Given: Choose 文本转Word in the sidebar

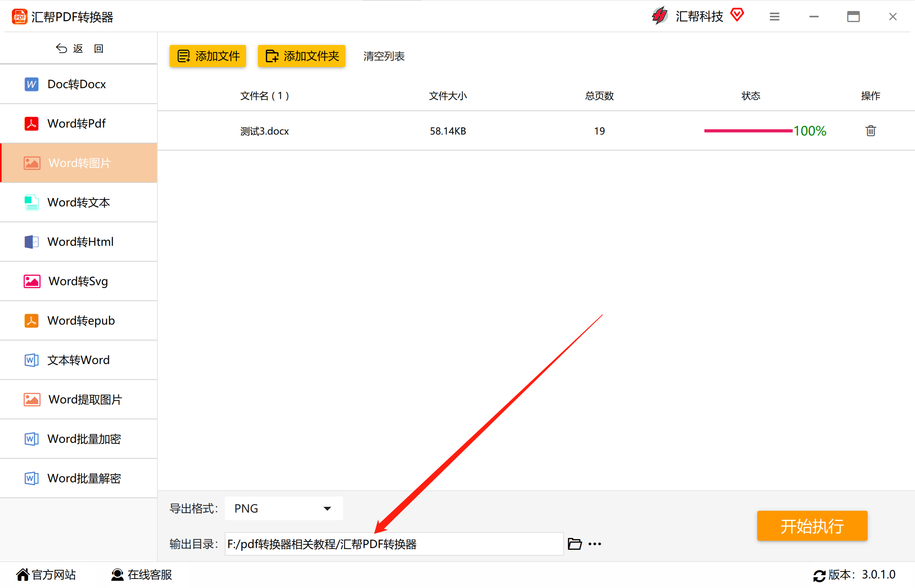Looking at the screenshot, I should (79, 360).
